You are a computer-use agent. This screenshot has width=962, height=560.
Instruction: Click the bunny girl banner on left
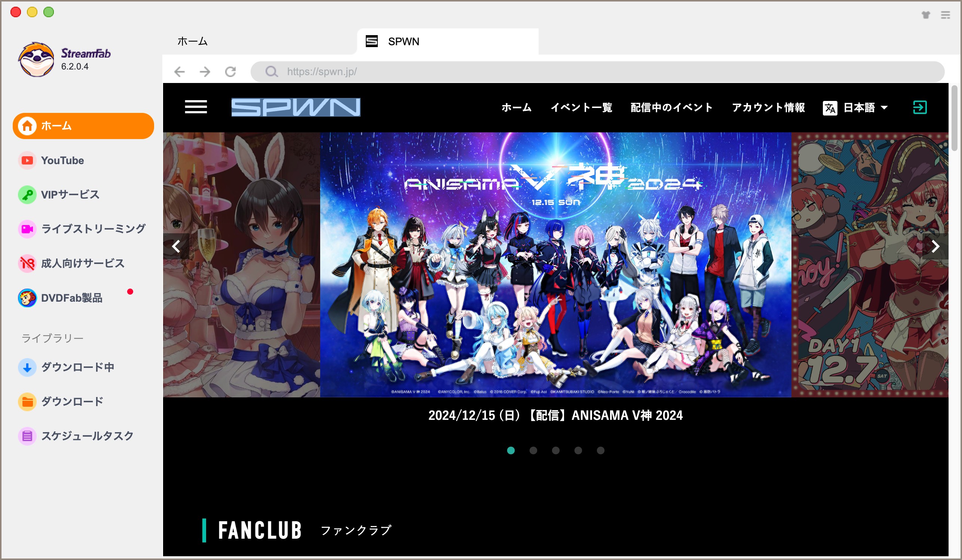click(241, 265)
